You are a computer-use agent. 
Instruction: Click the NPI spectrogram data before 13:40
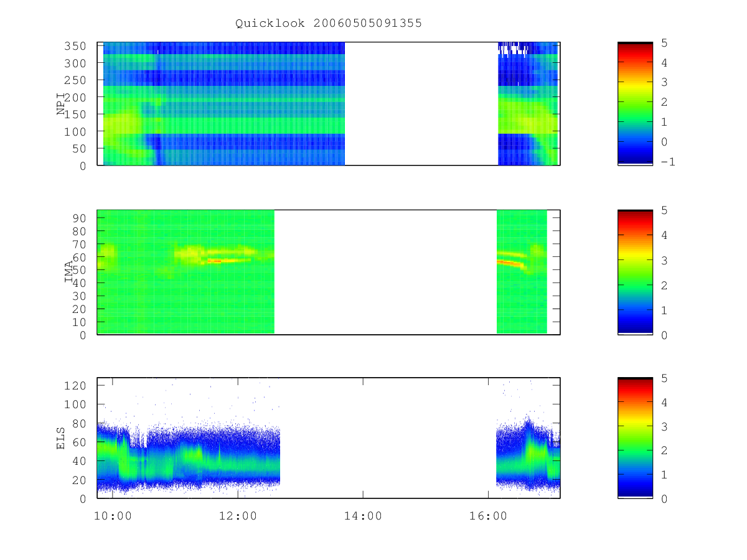(224, 104)
